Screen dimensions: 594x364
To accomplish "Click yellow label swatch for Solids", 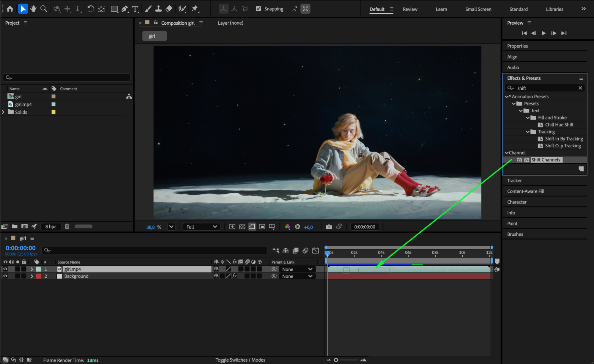I will tap(53, 112).
